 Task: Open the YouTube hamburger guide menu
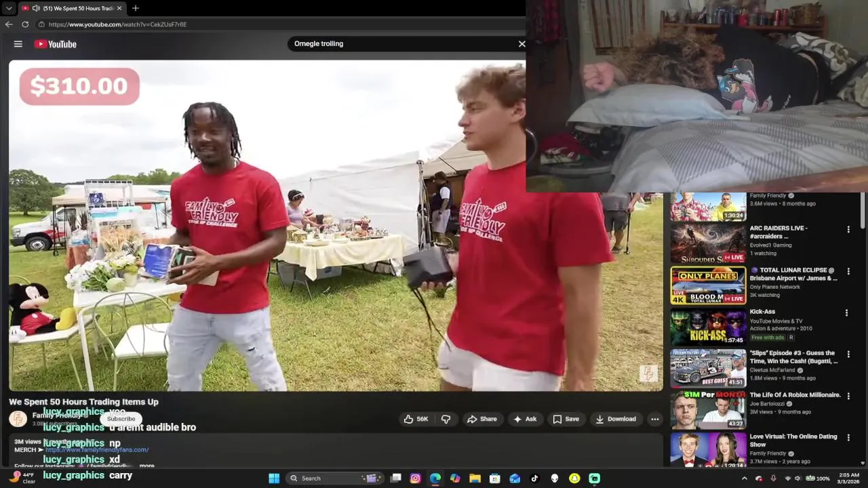(x=18, y=44)
